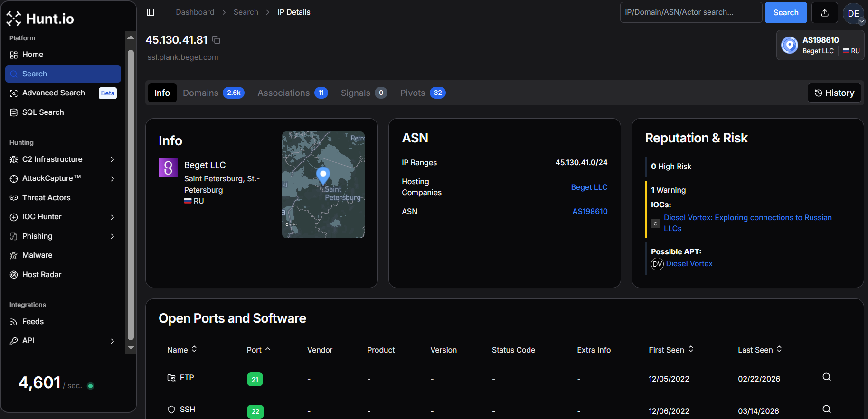Open FTP row magnifier details

826,377
